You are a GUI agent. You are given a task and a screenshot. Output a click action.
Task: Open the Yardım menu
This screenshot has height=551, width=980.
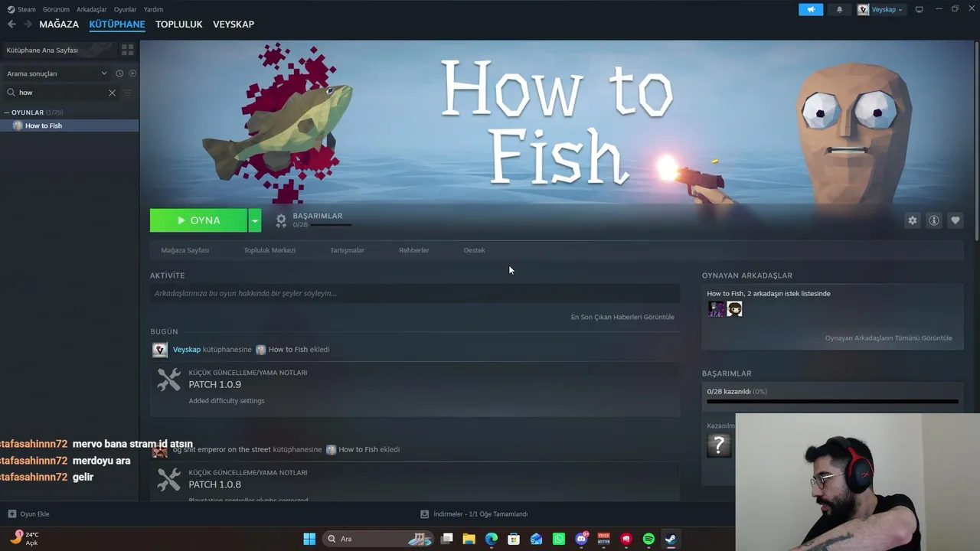pyautogui.click(x=153, y=9)
